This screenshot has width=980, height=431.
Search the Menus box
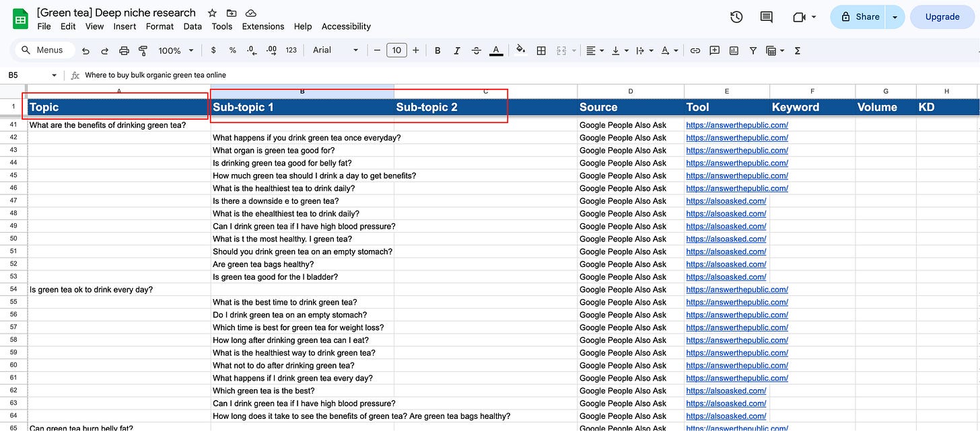point(44,50)
